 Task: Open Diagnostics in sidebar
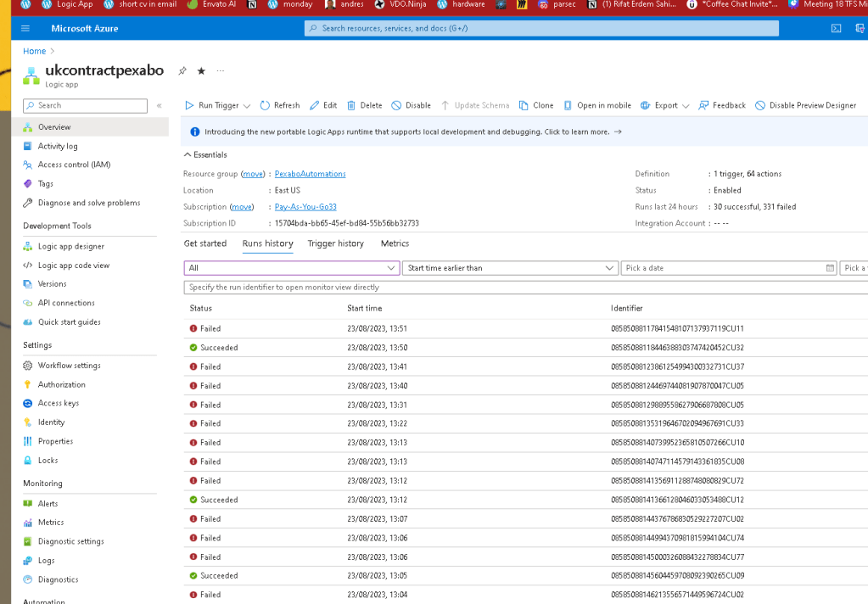(59, 579)
